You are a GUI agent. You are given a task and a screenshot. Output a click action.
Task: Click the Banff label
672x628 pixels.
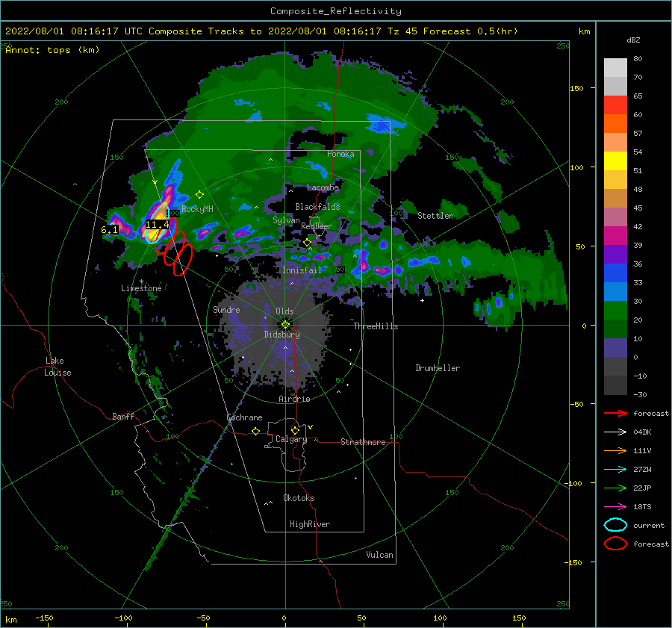pos(123,417)
